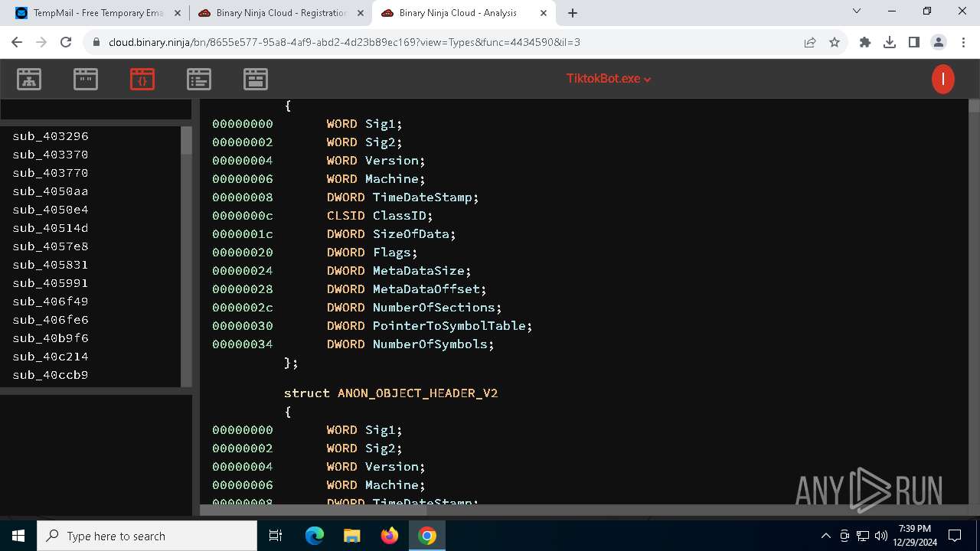Select function sub_405991

coord(51,283)
